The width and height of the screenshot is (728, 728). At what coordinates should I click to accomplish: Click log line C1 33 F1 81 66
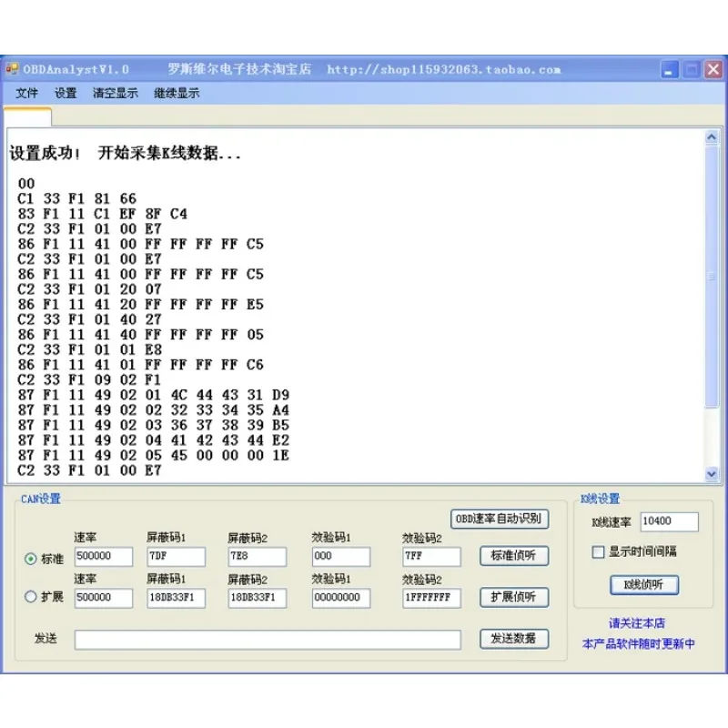(x=76, y=198)
